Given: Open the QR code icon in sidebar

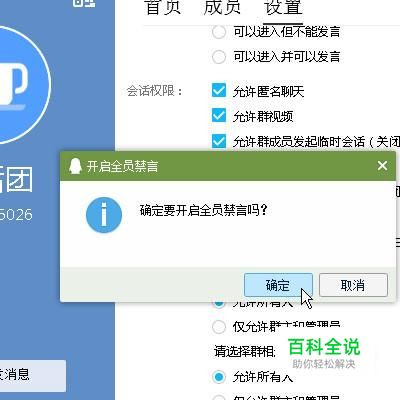Looking at the screenshot, I should click(84, 3).
